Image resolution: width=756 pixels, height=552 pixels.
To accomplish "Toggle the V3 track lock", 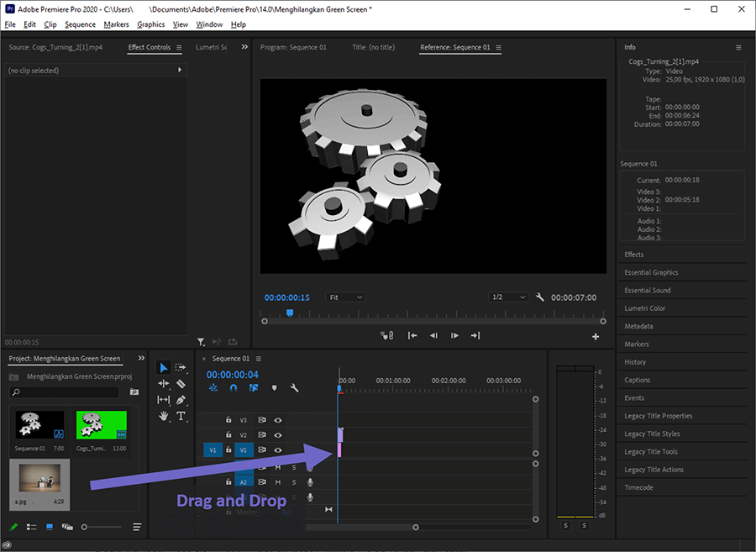I will pos(228,420).
